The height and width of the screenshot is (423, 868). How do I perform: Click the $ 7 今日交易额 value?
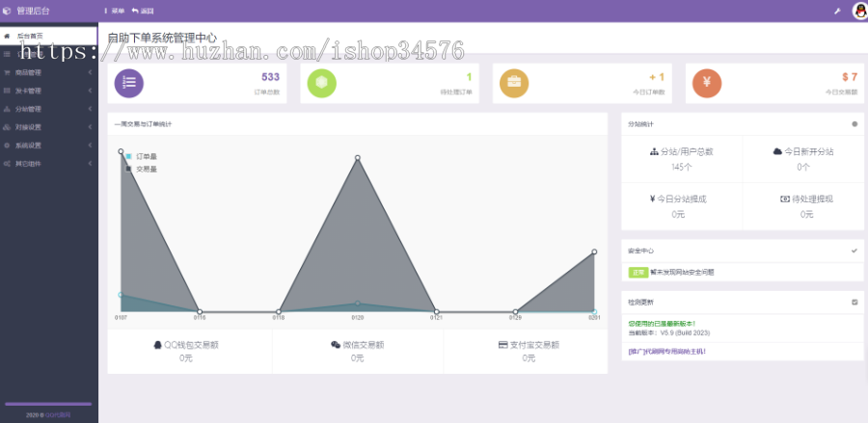pyautogui.click(x=850, y=77)
